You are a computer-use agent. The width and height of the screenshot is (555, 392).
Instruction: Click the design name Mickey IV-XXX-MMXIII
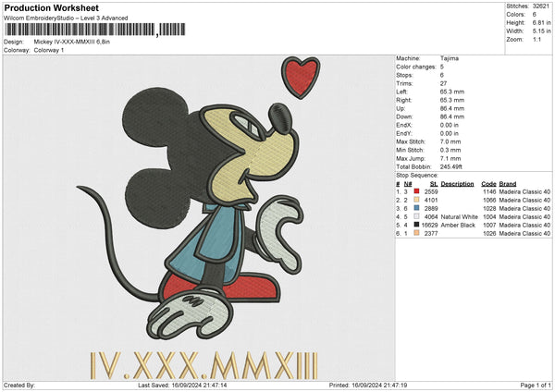[x=78, y=43]
